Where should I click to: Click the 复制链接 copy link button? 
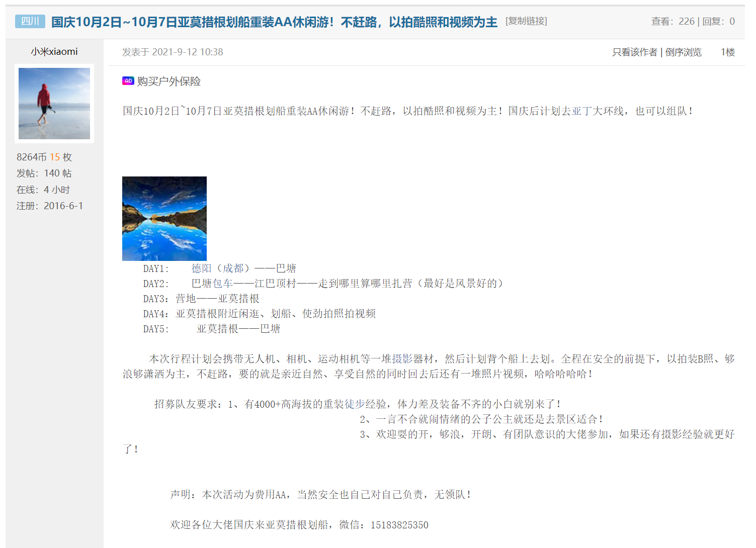pyautogui.click(x=526, y=21)
